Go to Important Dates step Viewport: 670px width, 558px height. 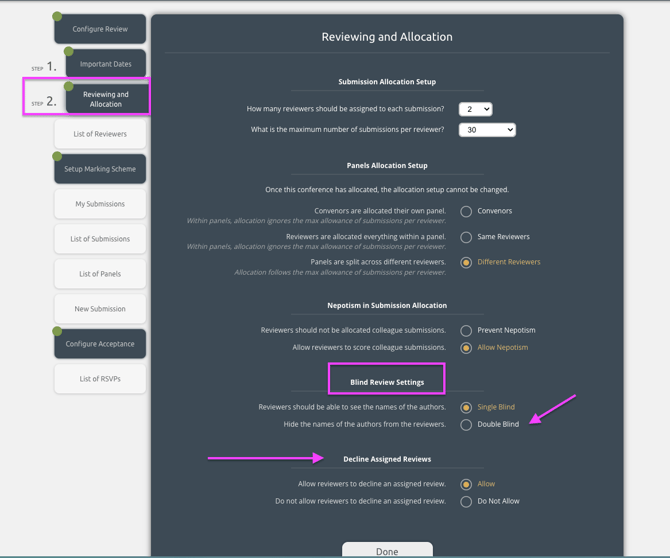[106, 64]
